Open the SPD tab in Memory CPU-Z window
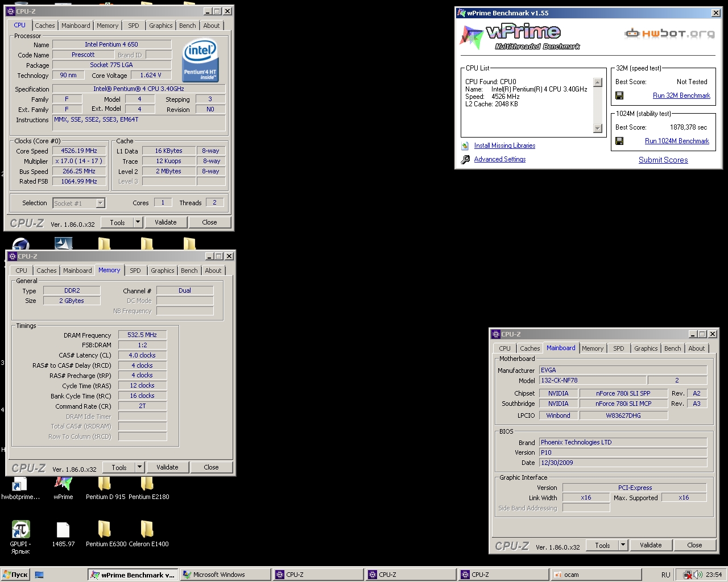The image size is (728, 582). point(135,271)
